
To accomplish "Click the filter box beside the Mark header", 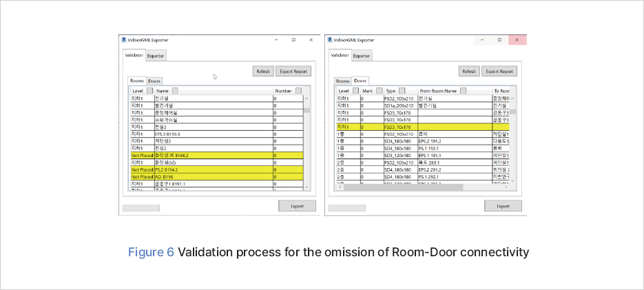I will coord(379,90).
